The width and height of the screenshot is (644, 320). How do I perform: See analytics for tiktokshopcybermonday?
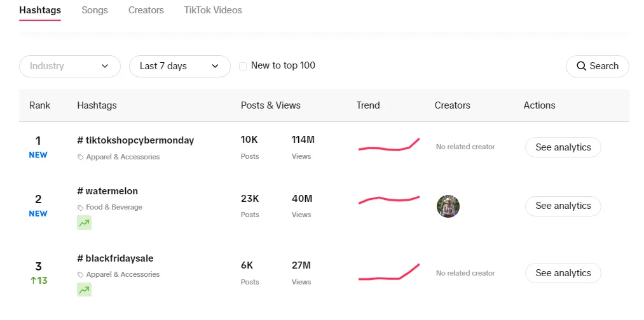563,147
